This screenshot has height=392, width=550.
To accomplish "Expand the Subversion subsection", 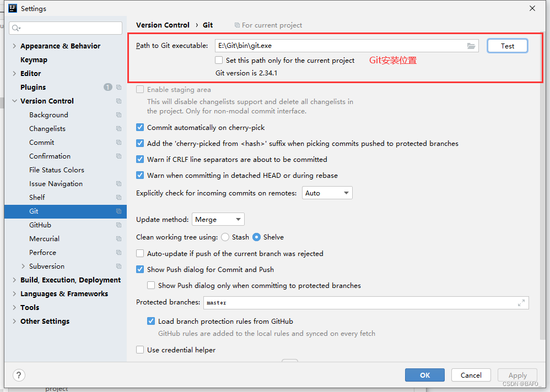I will 23,266.
